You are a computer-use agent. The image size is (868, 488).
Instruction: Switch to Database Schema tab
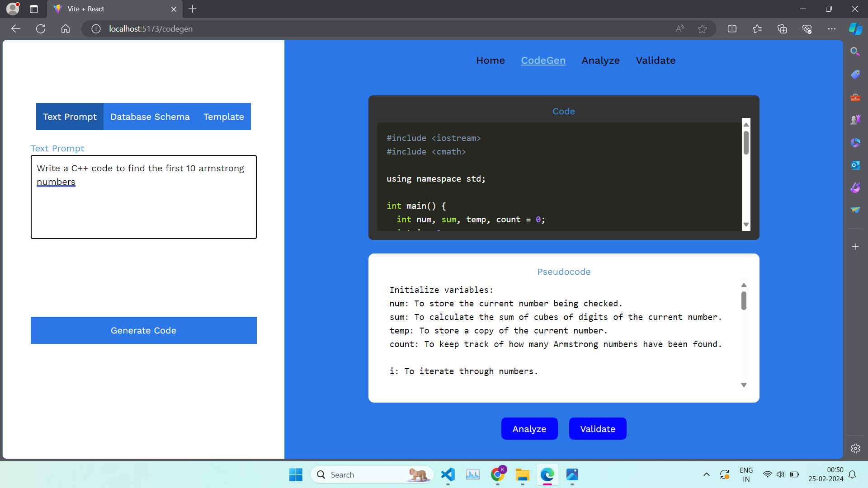click(150, 117)
